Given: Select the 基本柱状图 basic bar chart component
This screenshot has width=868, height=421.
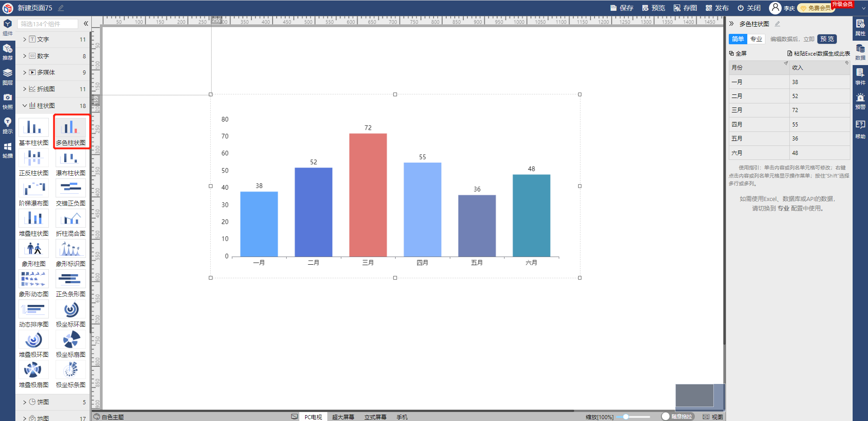Looking at the screenshot, I should tap(34, 132).
